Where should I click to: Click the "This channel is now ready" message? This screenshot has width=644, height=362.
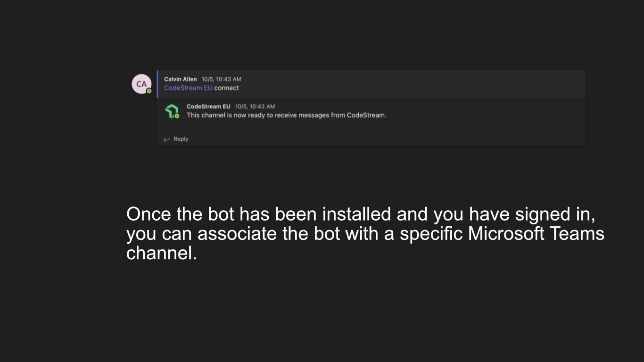(286, 115)
